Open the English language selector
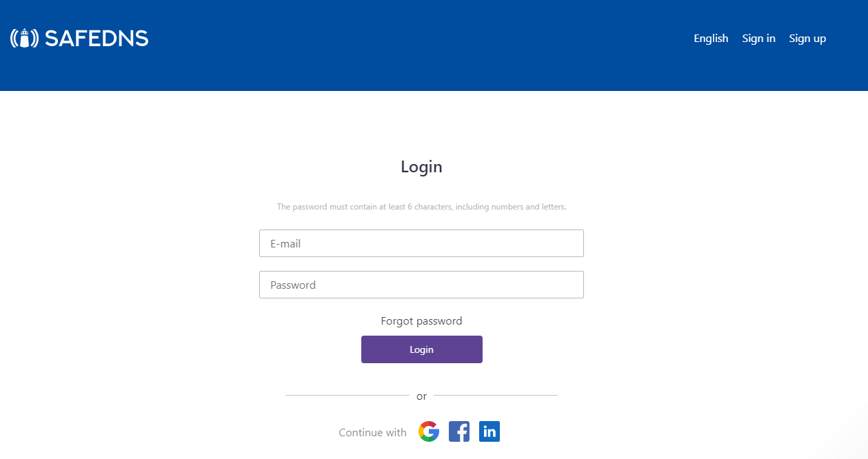Screen dimensions: 868x459 [x=711, y=39]
